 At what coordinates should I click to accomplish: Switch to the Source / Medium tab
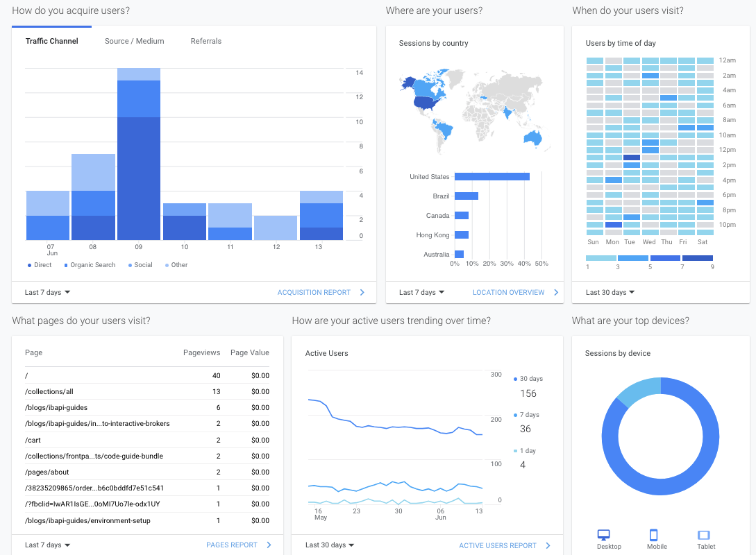pos(134,41)
